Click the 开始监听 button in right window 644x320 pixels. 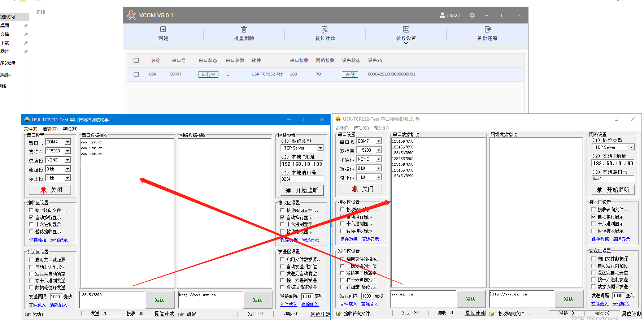click(x=613, y=190)
